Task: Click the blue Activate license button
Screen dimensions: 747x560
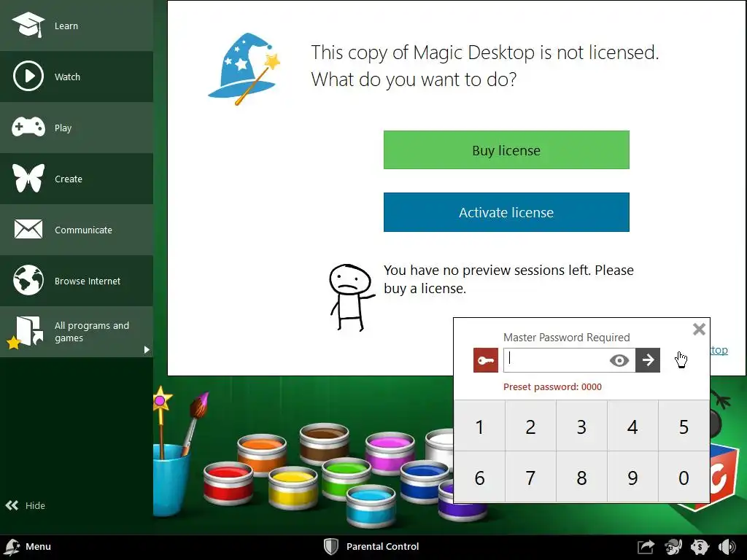Action: (x=506, y=212)
